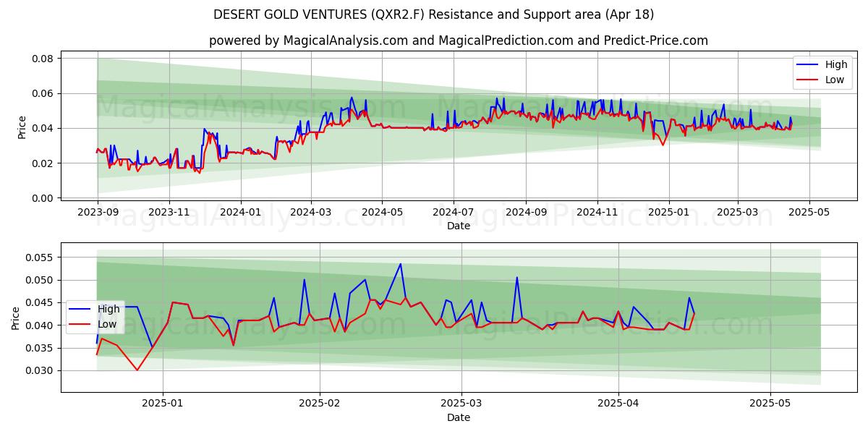Click the 2025-02 tick label in bottom chart
This screenshot has height=434, width=868.
click(x=319, y=404)
